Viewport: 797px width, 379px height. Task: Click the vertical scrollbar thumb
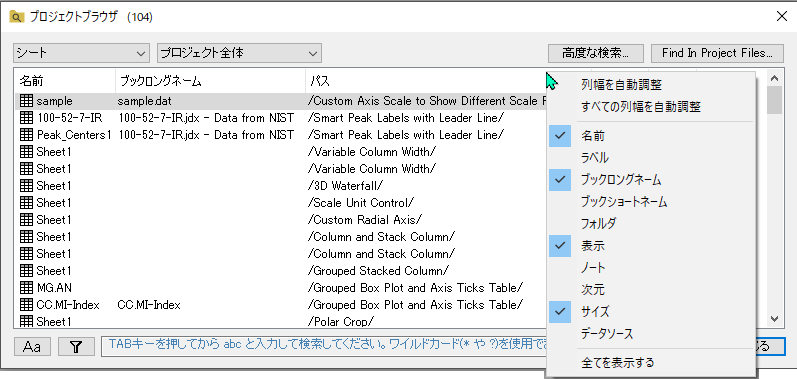point(774,100)
